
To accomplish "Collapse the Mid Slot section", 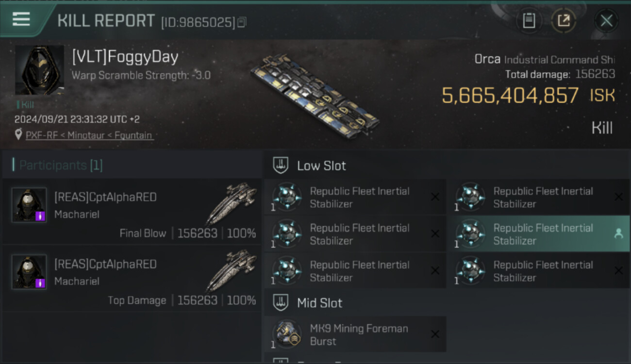I will 281,303.
